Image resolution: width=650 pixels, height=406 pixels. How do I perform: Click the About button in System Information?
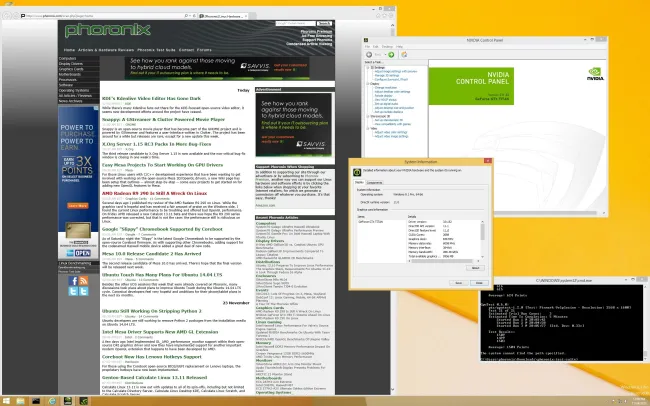point(475,268)
